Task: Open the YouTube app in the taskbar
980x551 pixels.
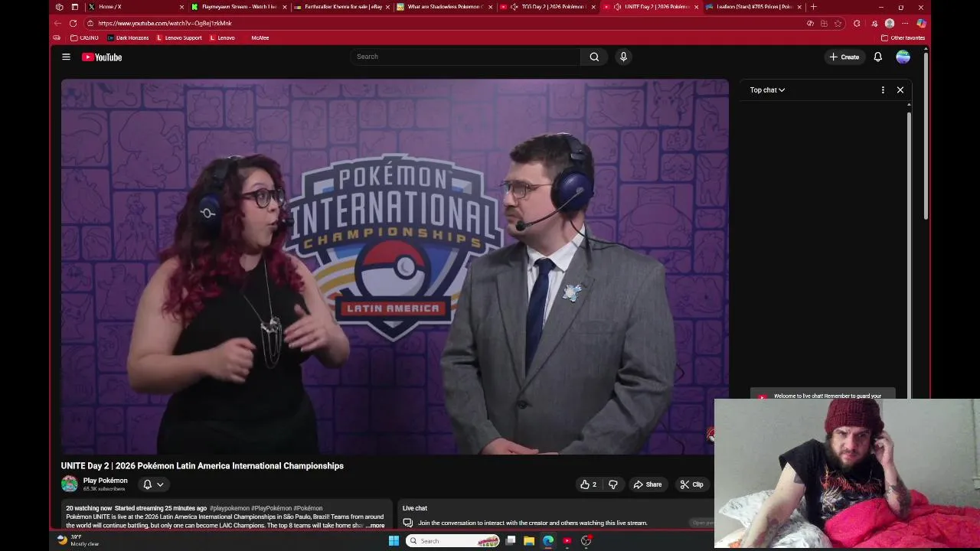Action: coord(567,540)
